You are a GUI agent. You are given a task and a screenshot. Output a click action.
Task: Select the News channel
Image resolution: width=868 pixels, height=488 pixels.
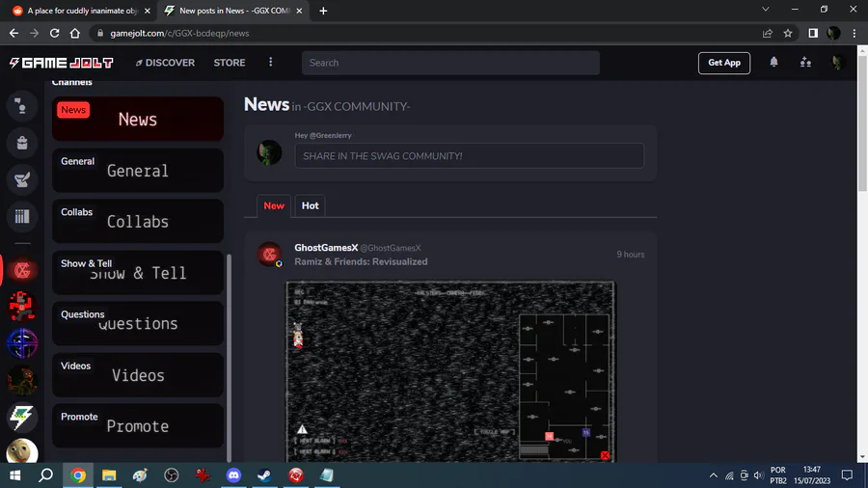click(138, 119)
